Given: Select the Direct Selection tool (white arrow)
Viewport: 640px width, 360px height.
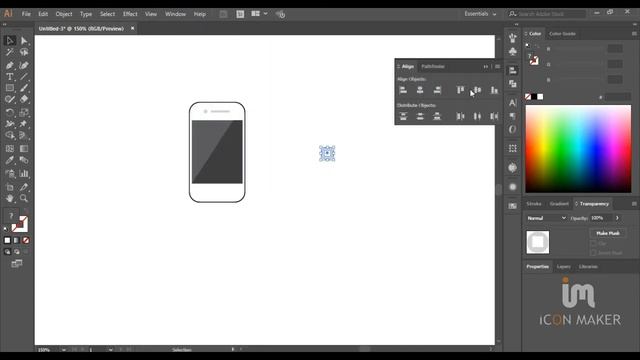Looking at the screenshot, I should click(x=24, y=40).
